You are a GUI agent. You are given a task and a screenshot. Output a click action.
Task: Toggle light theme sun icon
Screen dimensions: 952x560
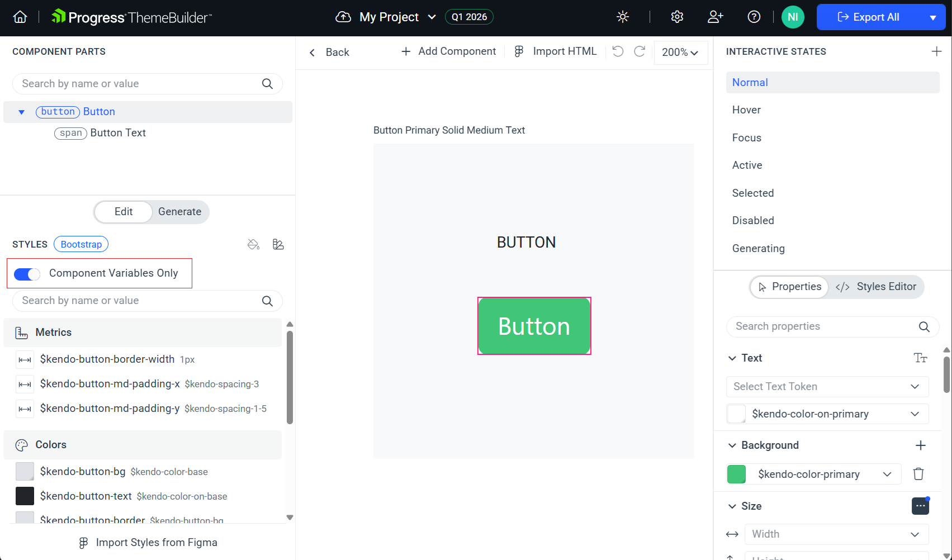pyautogui.click(x=623, y=17)
